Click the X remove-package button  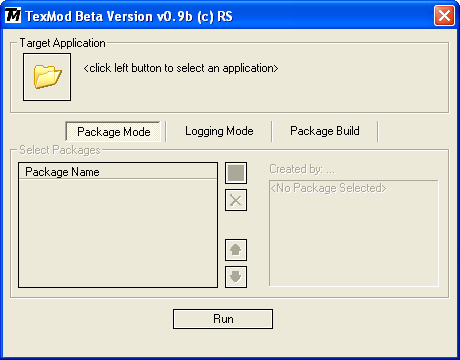pos(236,200)
